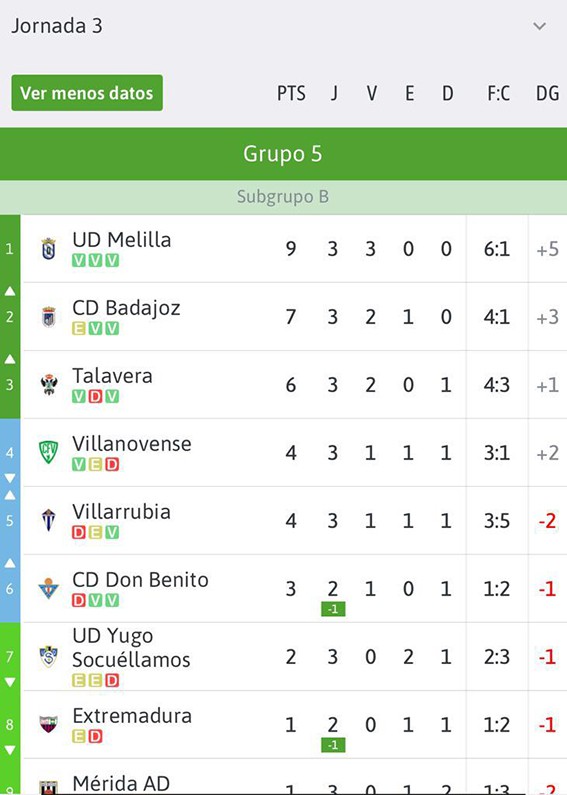Tap the red D result badge for Talavera
The image size is (567, 795).
point(95,396)
